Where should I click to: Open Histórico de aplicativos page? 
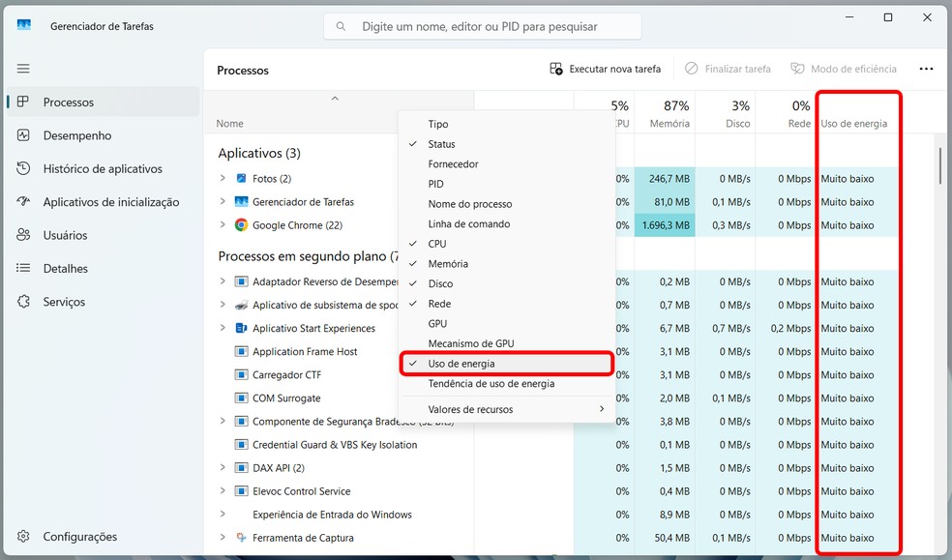[103, 168]
